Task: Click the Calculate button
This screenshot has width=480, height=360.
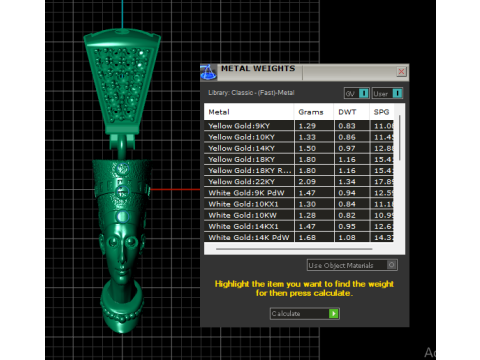Action: [305, 313]
